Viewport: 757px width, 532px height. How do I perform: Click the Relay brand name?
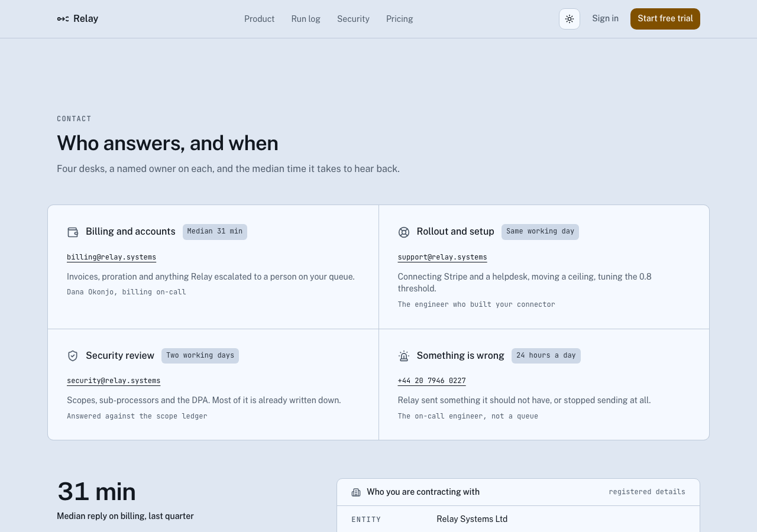[x=86, y=19]
